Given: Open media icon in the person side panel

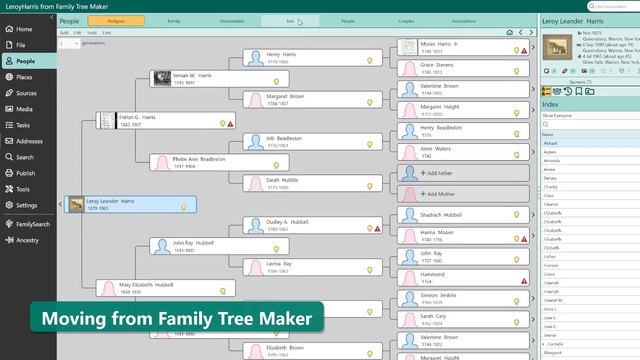Looking at the screenshot, I should click(x=584, y=71).
